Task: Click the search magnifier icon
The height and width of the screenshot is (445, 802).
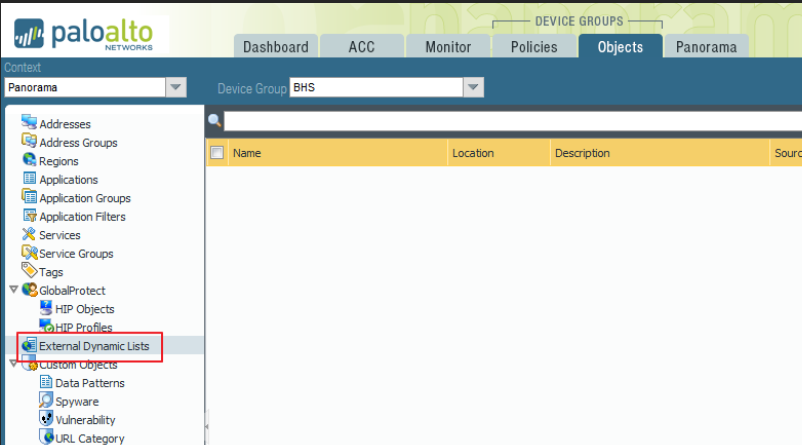Action: point(214,121)
